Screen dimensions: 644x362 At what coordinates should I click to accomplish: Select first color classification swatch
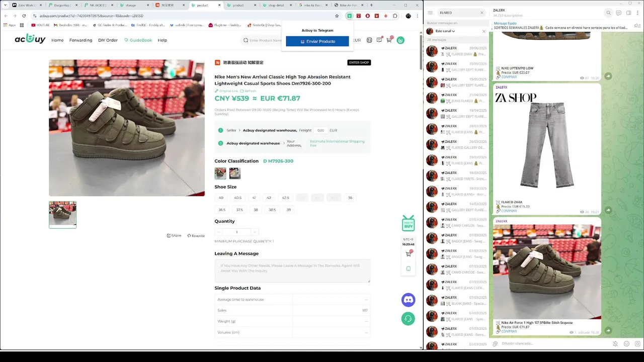point(220,173)
